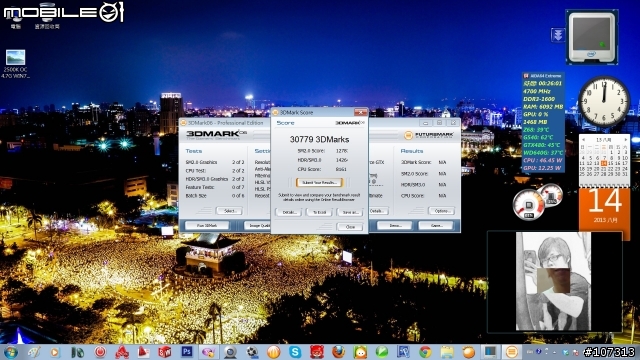Click red X of 3DMark Score dialog
The image size is (640, 360).
coord(360,112)
